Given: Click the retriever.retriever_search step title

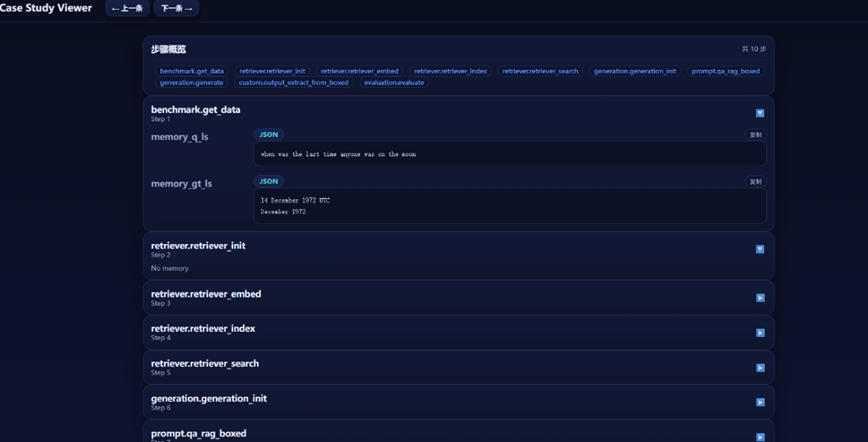Looking at the screenshot, I should pos(205,363).
